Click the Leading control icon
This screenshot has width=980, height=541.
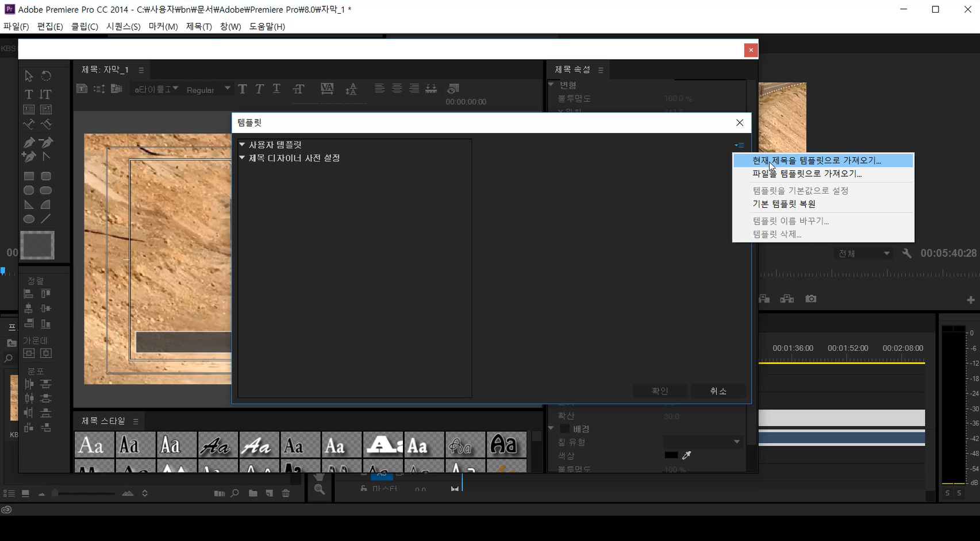point(351,88)
